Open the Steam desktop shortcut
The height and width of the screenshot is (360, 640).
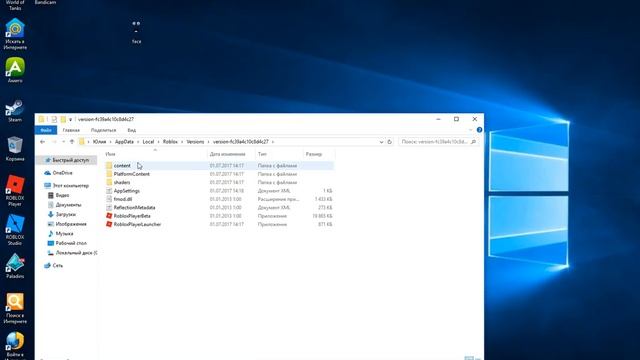point(15,111)
